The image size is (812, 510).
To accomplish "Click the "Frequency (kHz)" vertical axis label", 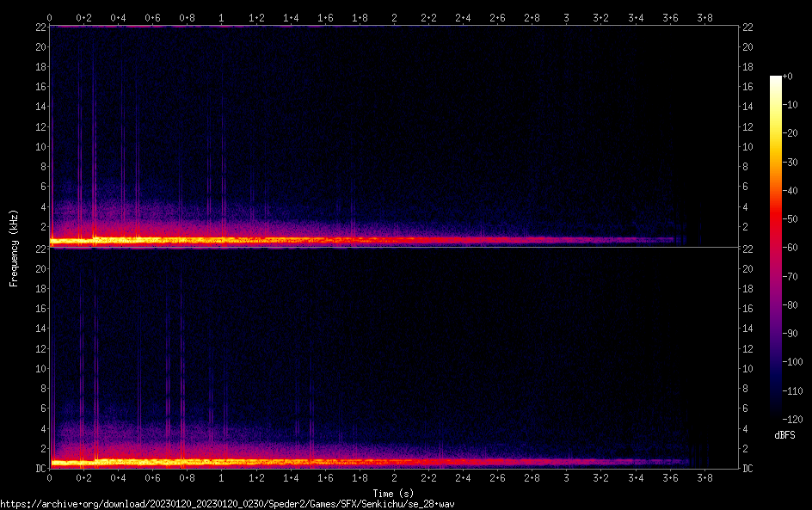I will [x=14, y=247].
